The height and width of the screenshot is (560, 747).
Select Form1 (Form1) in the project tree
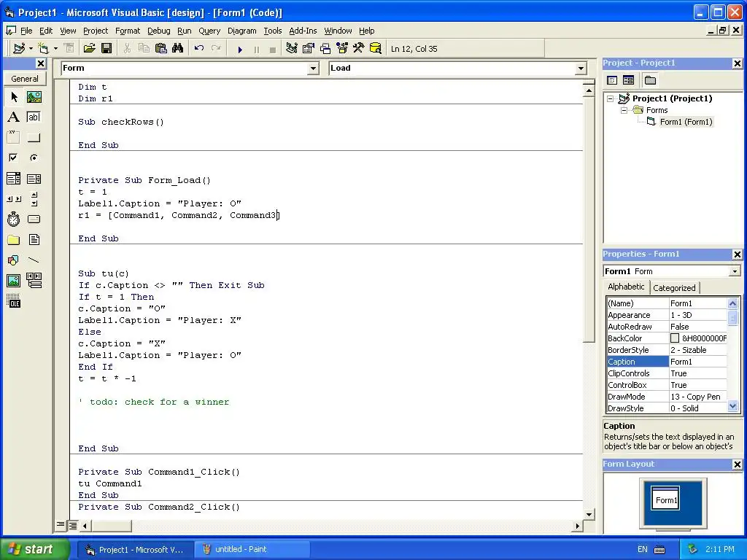click(x=686, y=122)
